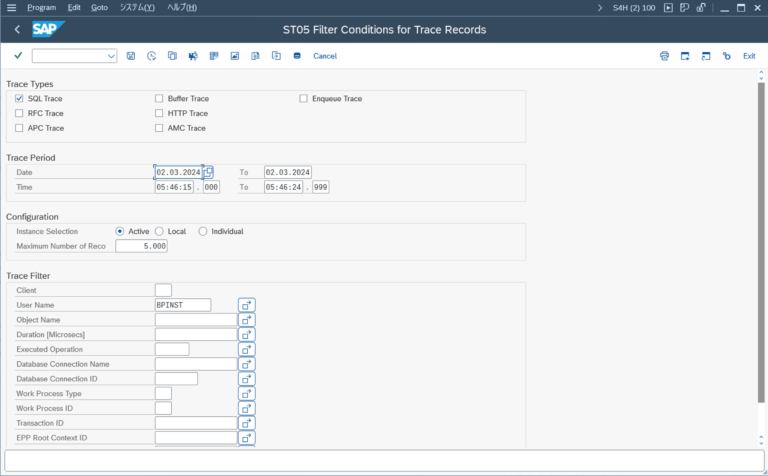Image resolution: width=768 pixels, height=476 pixels.
Task: Select the Local instance radio button
Action: [x=160, y=231]
